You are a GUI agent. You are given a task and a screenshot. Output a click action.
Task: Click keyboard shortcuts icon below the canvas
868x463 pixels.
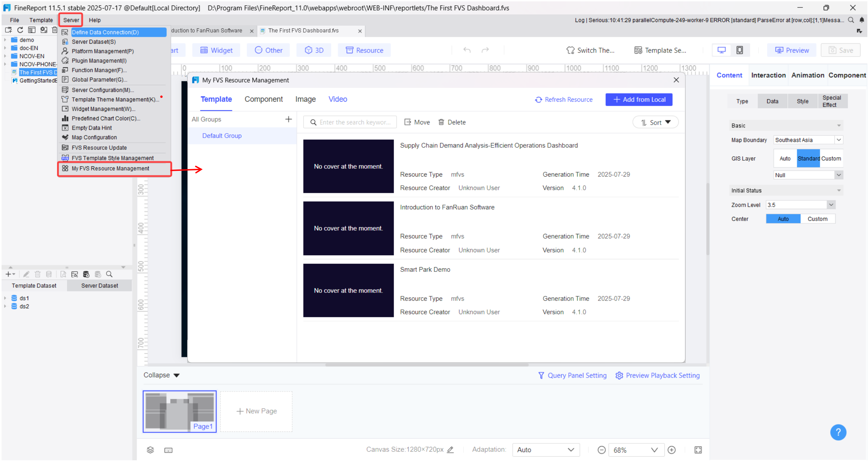coord(168,450)
